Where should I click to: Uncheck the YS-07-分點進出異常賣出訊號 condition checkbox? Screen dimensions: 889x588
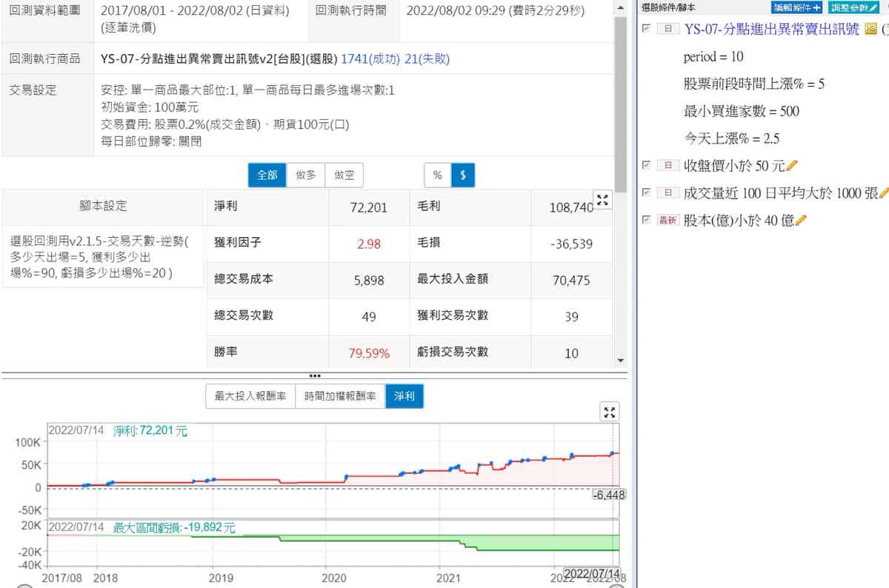tap(646, 29)
